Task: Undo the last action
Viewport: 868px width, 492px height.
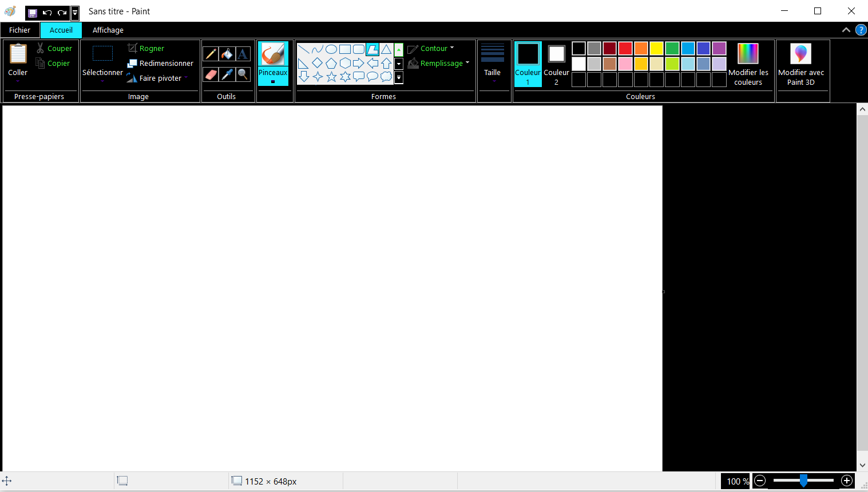Action: pos(47,12)
